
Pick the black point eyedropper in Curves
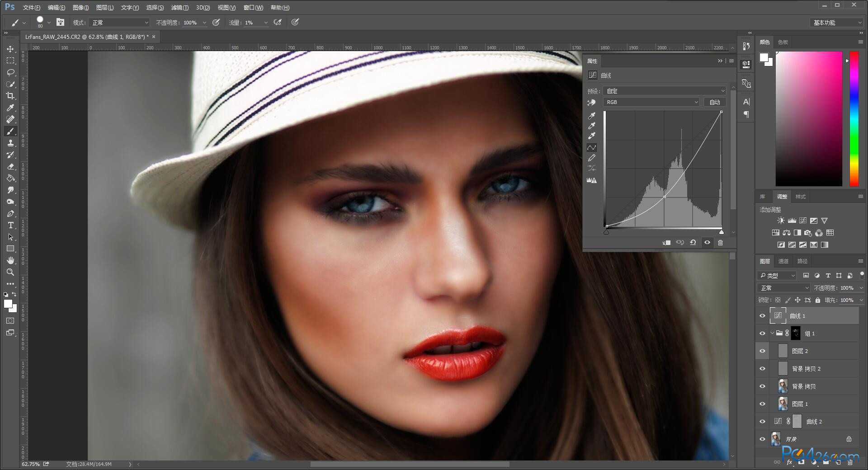point(591,116)
